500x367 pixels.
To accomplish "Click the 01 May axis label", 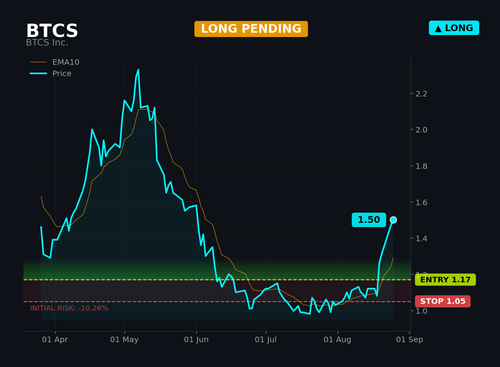I will [x=124, y=340].
